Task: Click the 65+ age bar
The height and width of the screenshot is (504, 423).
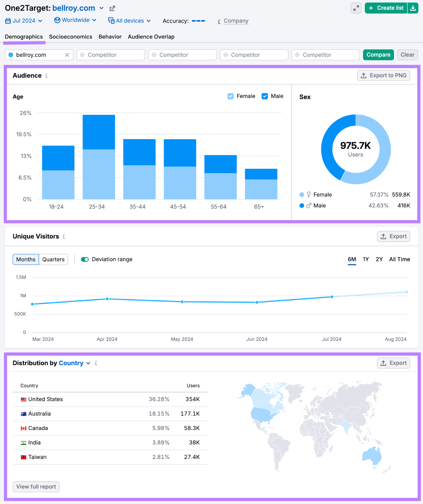Action: [261, 184]
